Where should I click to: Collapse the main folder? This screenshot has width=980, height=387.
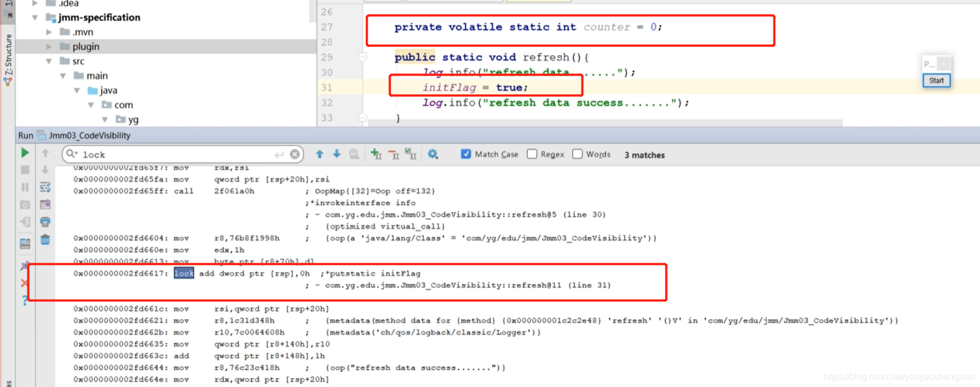click(x=63, y=76)
